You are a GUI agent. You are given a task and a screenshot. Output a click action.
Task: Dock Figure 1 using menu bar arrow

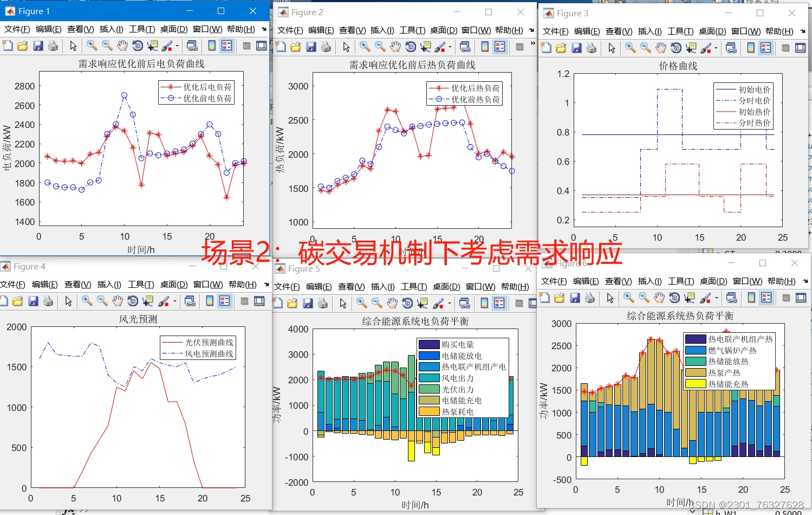[x=264, y=29]
